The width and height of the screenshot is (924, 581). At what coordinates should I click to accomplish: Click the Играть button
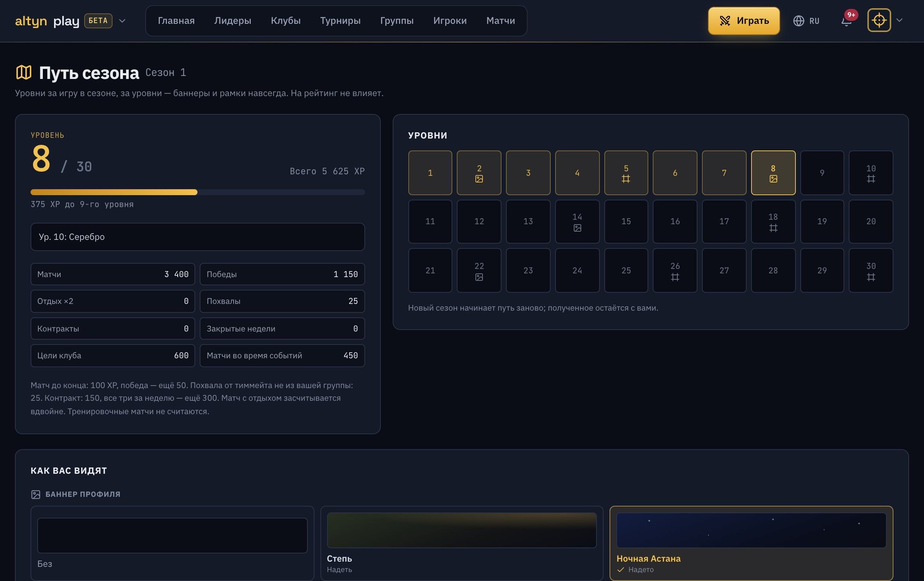click(744, 21)
